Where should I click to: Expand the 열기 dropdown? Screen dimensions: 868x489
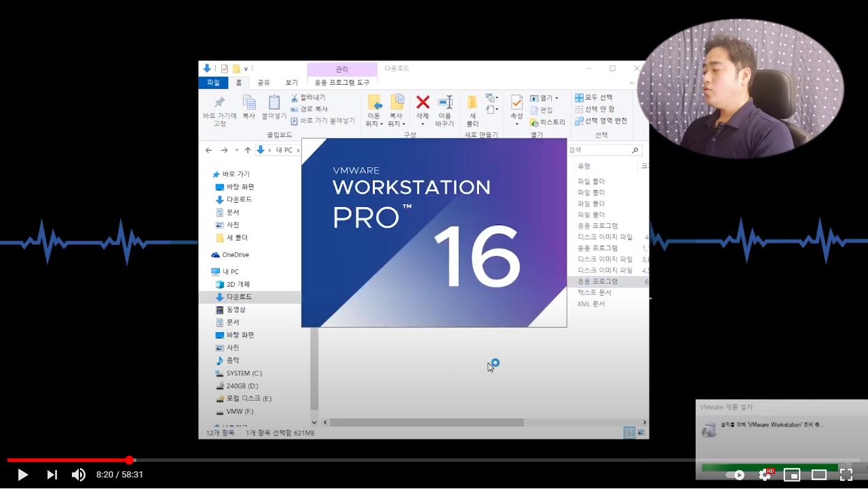[544, 98]
